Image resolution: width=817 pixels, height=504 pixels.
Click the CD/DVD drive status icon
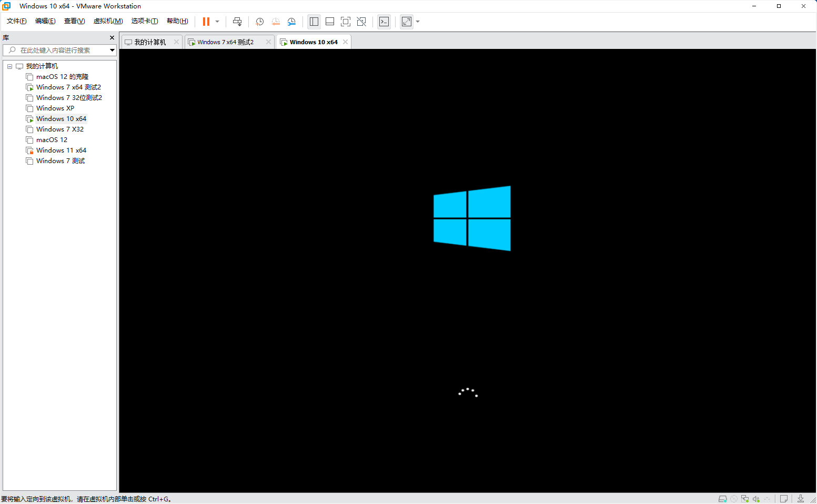pos(734,499)
